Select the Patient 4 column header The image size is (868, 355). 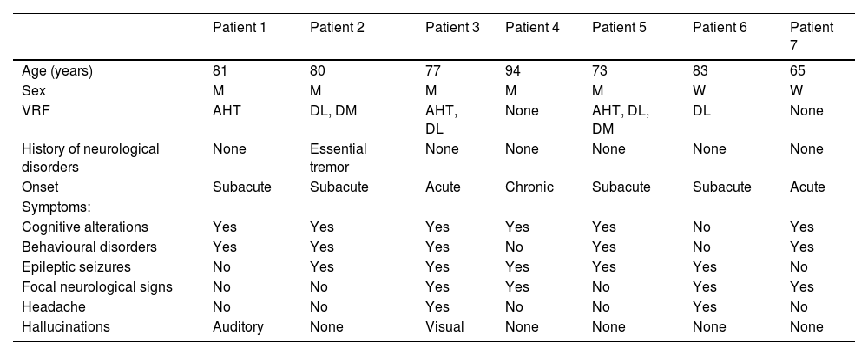coord(532,27)
